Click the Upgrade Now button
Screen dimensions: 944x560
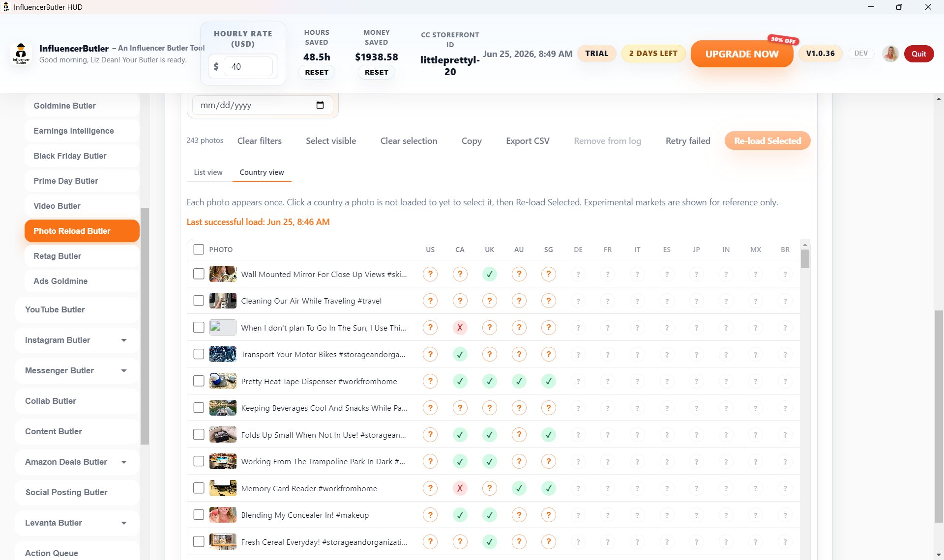[x=742, y=54]
